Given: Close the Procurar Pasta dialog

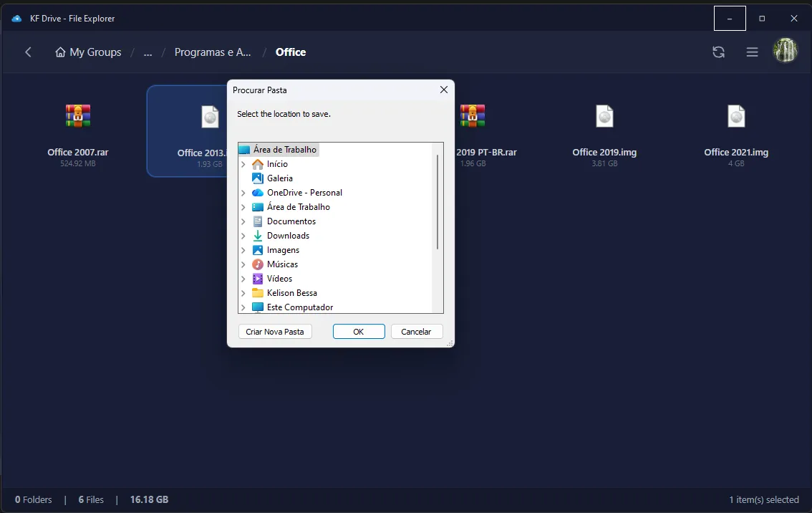Looking at the screenshot, I should click(443, 90).
